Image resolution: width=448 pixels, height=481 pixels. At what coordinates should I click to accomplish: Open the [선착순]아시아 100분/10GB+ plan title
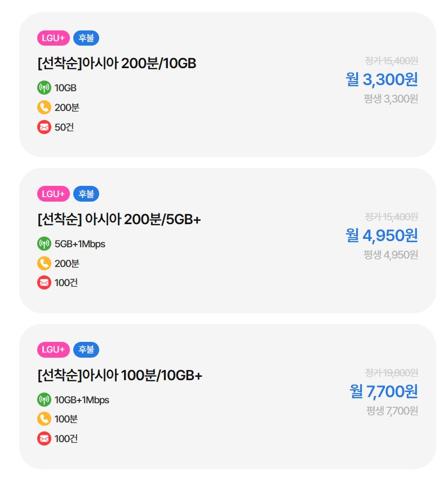click(x=119, y=376)
